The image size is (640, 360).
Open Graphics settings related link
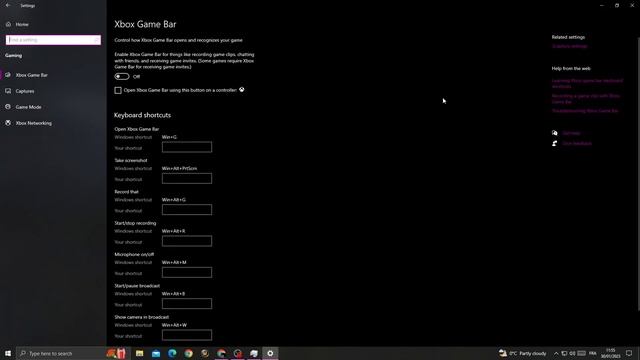coord(569,46)
